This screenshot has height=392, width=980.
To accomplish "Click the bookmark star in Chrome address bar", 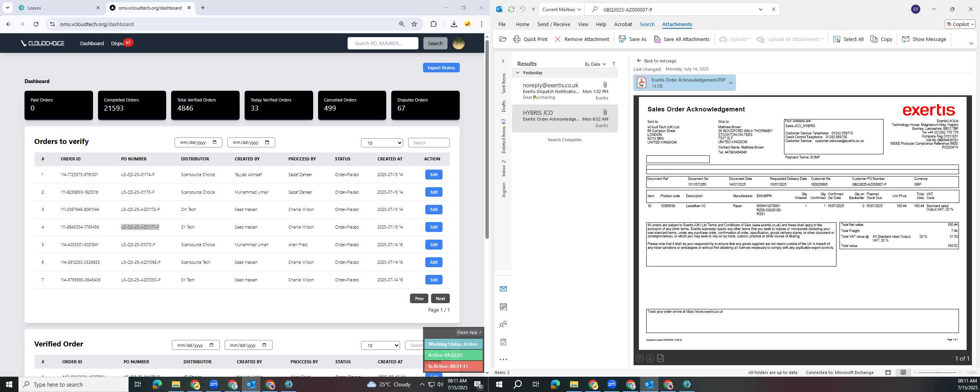I will pyautogui.click(x=414, y=24).
